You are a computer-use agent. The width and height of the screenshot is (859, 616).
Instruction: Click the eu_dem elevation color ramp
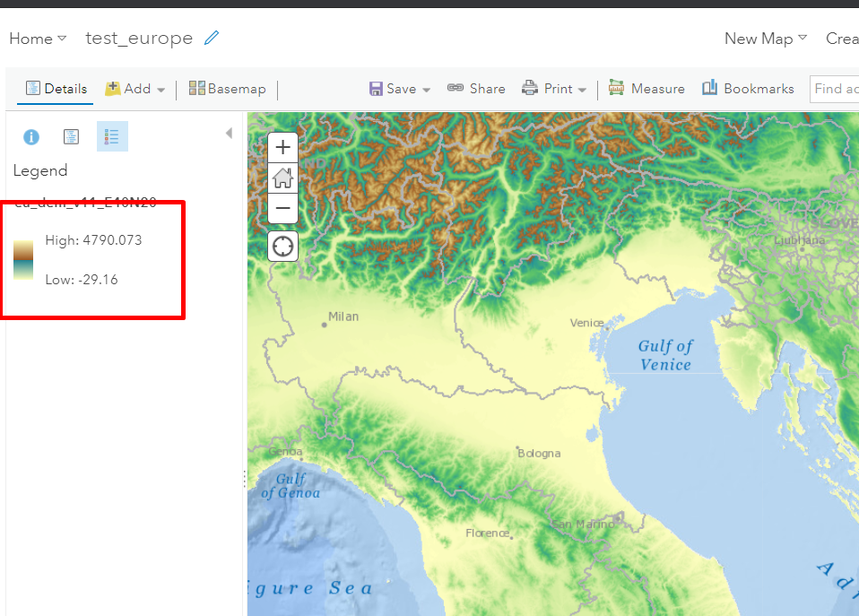(x=23, y=259)
